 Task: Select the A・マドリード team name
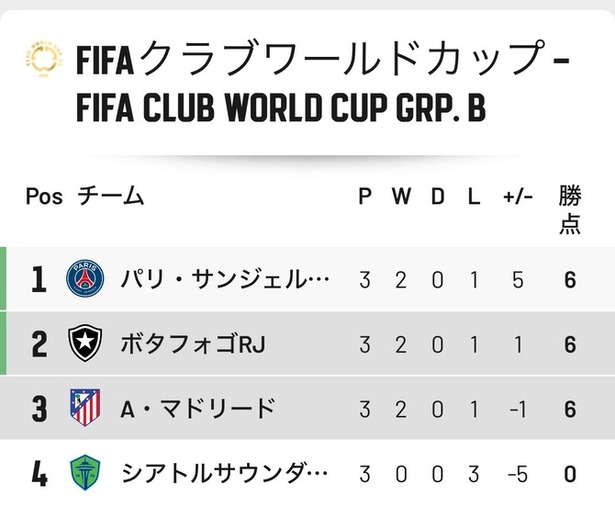196,408
